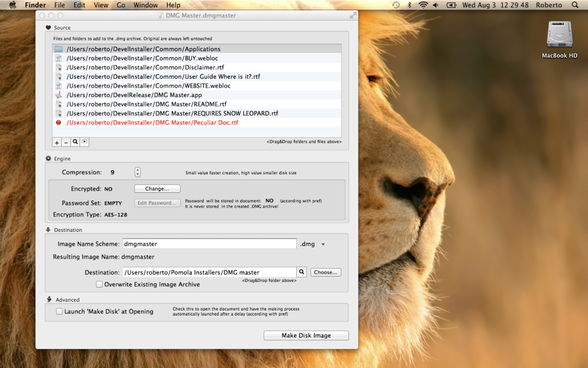The width and height of the screenshot is (588, 368).
Task: Click the document proxy icon in title bar
Action: click(x=160, y=15)
